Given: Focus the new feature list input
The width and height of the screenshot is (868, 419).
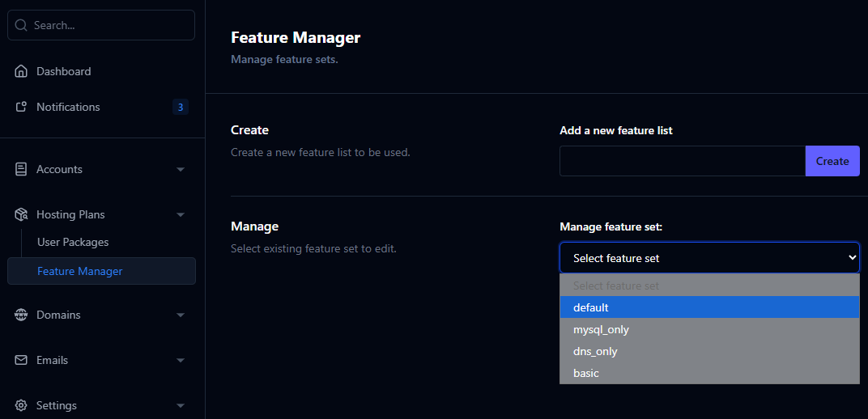Looking at the screenshot, I should tap(682, 161).
